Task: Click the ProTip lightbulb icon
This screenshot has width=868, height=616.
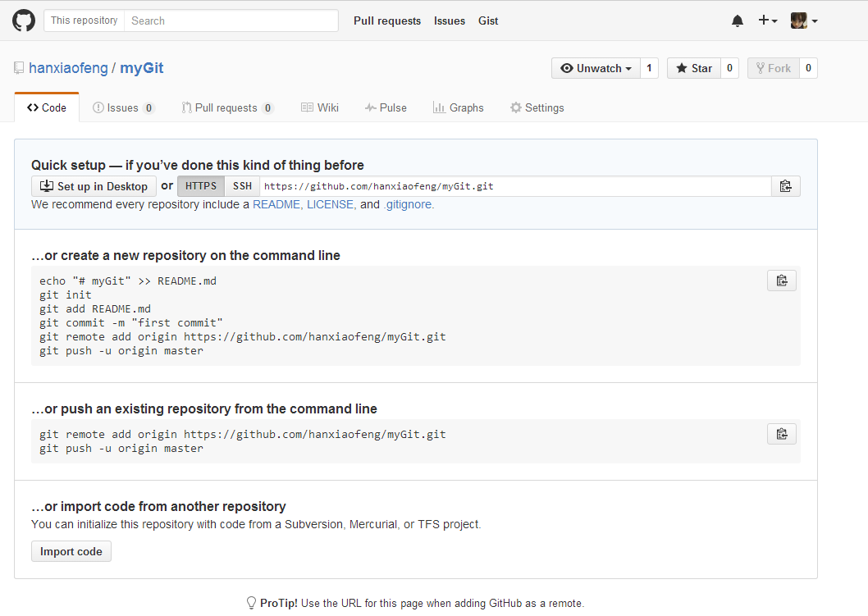Action: click(x=251, y=603)
